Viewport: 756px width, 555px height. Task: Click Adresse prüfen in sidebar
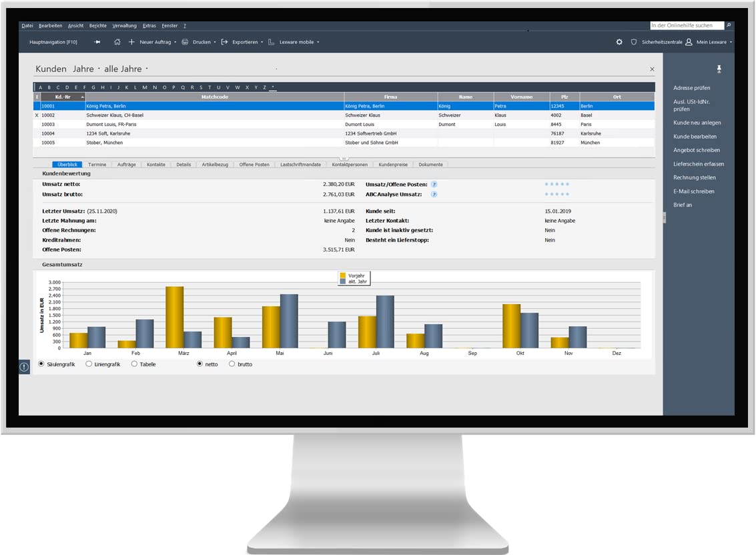[x=691, y=88]
